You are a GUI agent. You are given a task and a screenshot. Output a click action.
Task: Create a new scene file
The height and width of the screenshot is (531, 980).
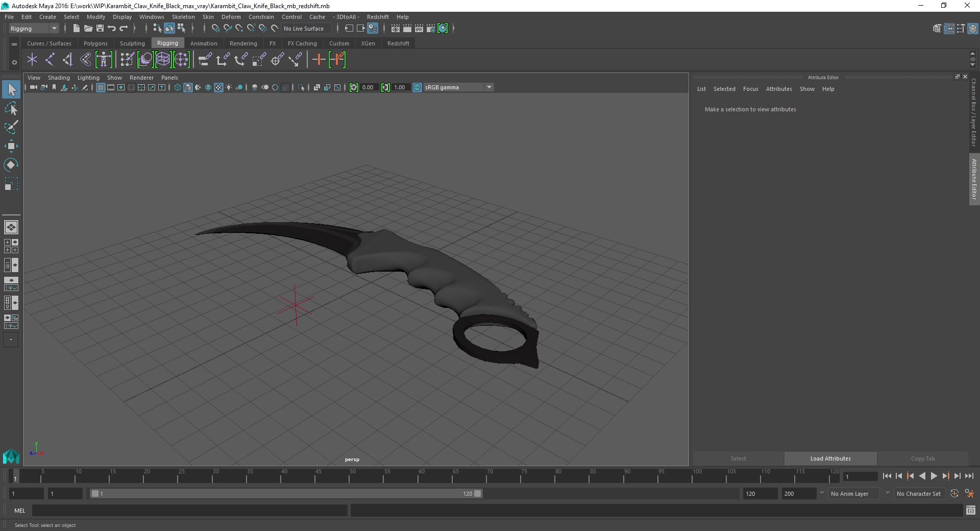[x=76, y=29]
